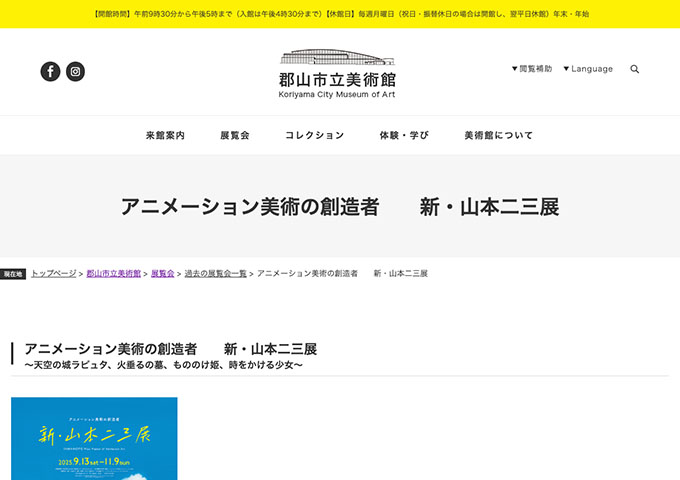Click the large page title 新・山本二三展
This screenshot has height=480, width=680.
pyautogui.click(x=339, y=207)
